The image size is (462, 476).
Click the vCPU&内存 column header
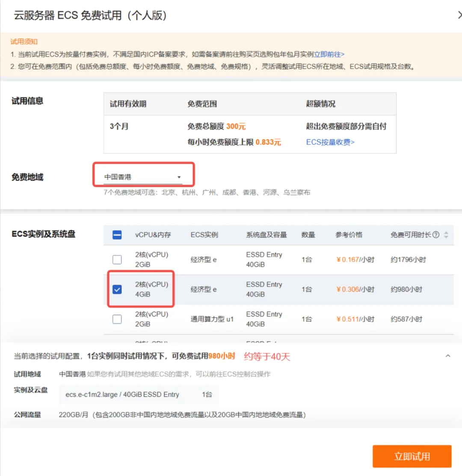coord(153,235)
